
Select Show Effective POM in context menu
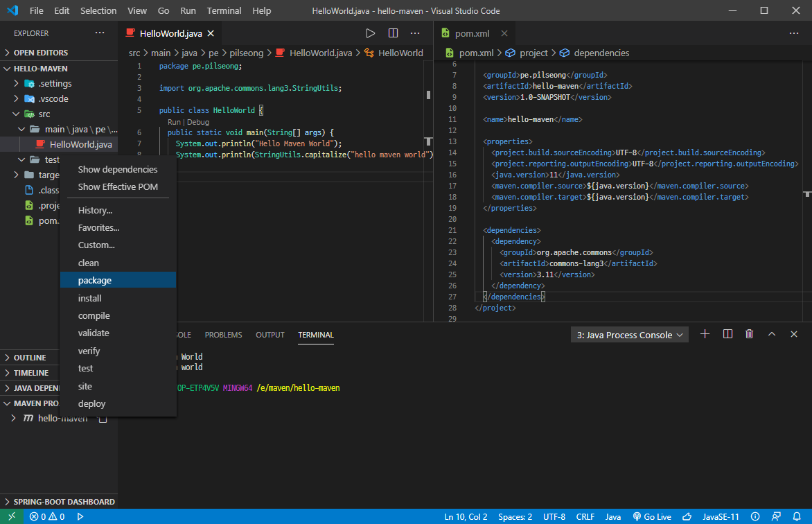point(118,186)
